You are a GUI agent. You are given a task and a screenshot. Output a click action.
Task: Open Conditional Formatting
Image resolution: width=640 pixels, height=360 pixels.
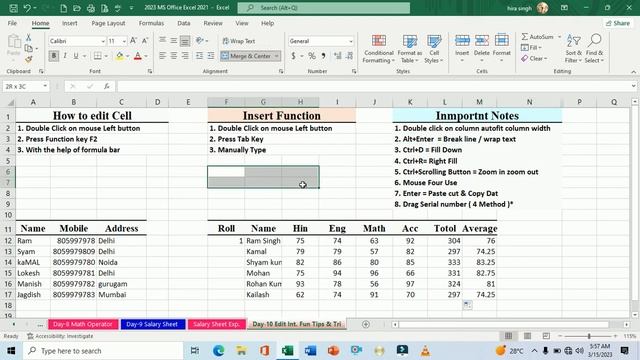pyautogui.click(x=379, y=49)
